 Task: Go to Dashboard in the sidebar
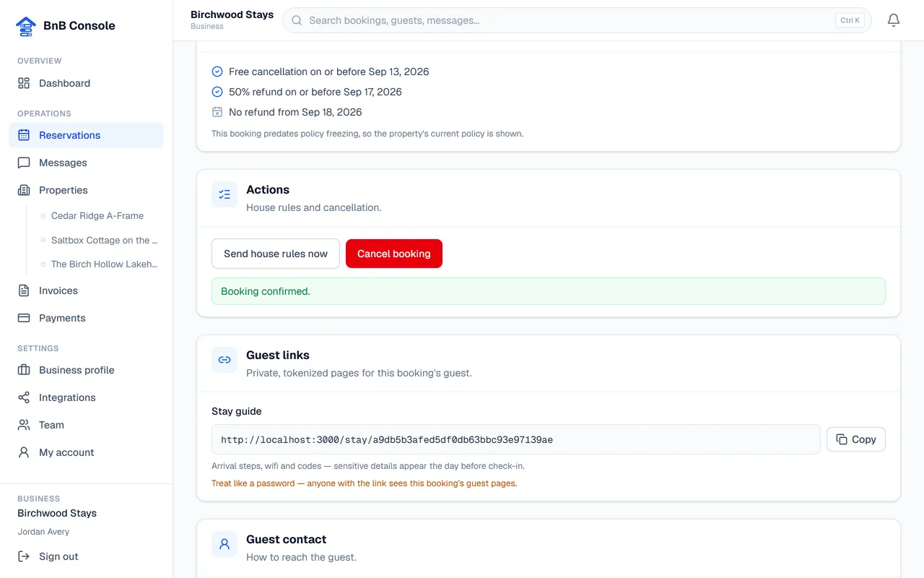point(86,83)
